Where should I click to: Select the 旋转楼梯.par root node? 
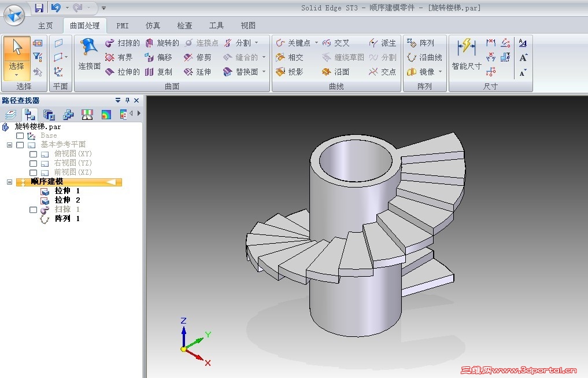point(32,127)
